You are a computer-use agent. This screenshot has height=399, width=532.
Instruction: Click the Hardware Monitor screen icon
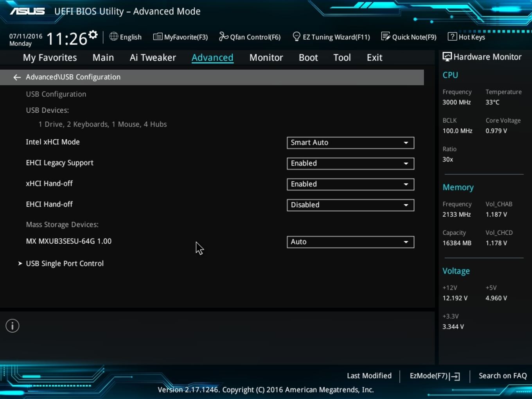click(x=447, y=57)
